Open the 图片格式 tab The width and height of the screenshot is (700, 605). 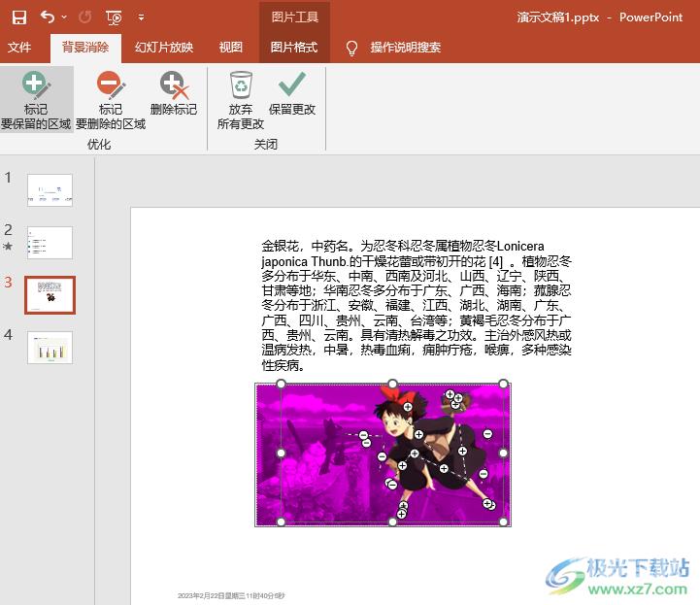click(x=294, y=47)
